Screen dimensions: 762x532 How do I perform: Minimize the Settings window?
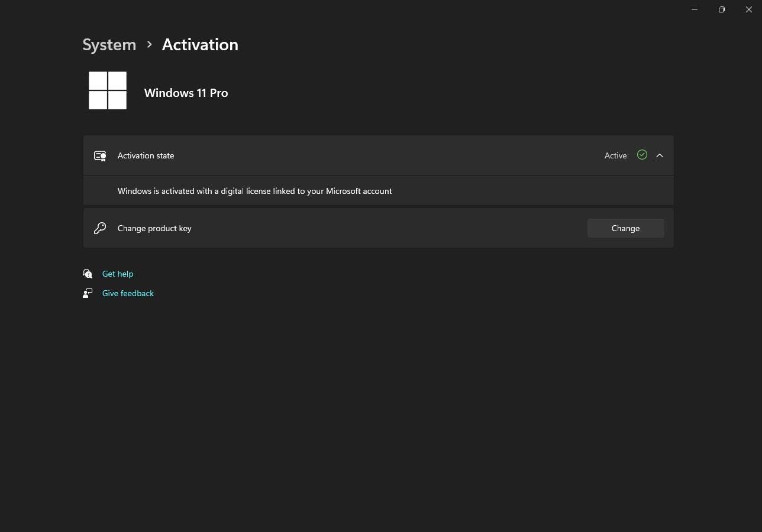coord(695,9)
